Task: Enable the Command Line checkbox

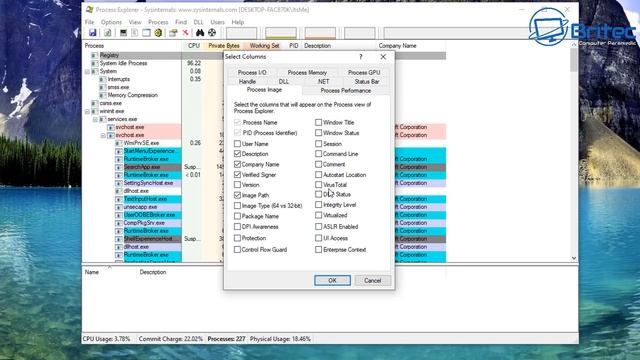Action: tap(318, 154)
